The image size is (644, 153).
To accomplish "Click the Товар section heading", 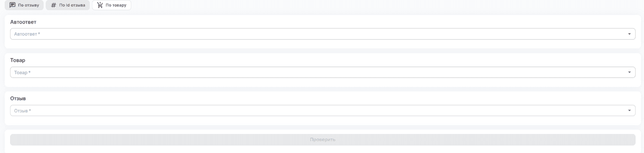I will click(x=18, y=61).
